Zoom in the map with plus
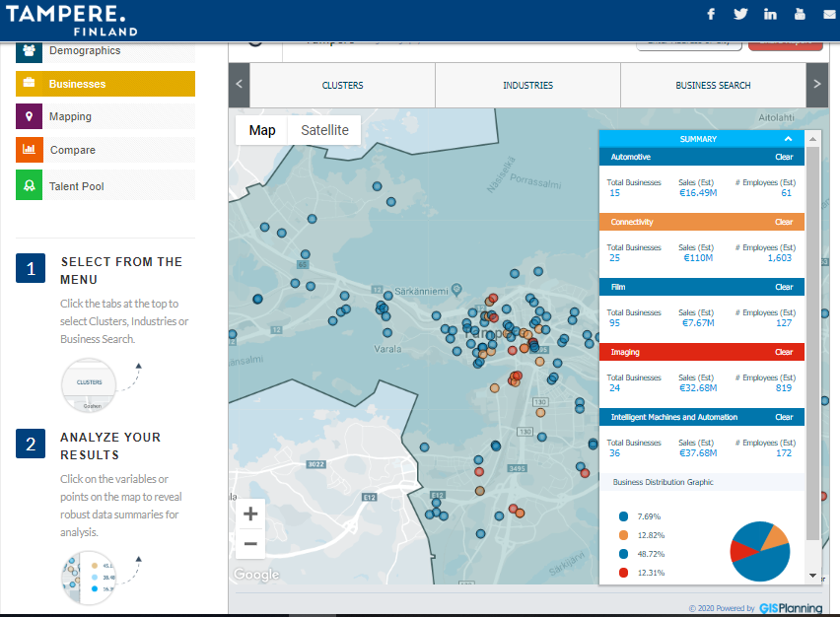Image resolution: width=840 pixels, height=617 pixels. point(250,514)
